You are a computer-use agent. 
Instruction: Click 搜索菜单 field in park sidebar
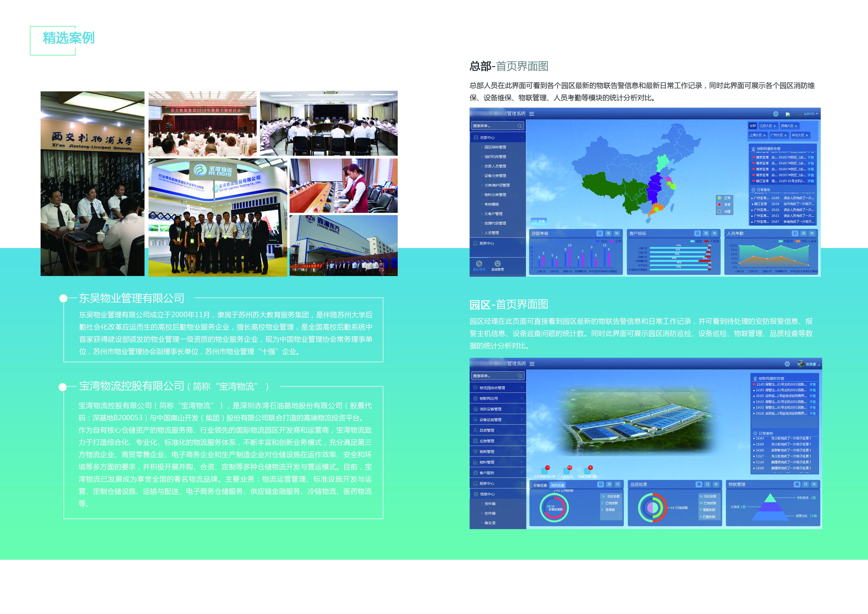tap(498, 376)
